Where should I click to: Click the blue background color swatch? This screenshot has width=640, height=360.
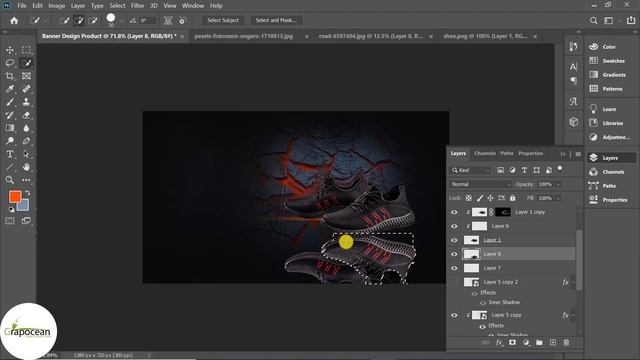[x=24, y=206]
